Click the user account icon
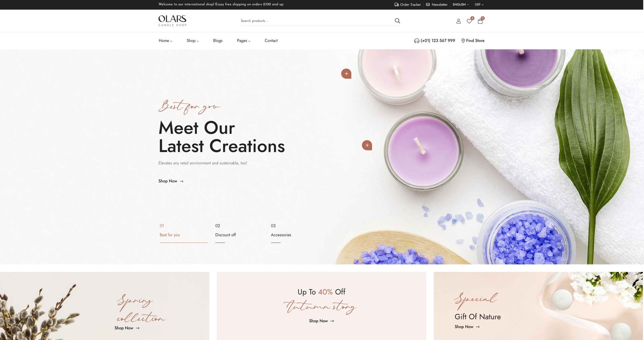Image resolution: width=644 pixels, height=340 pixels. (x=458, y=20)
